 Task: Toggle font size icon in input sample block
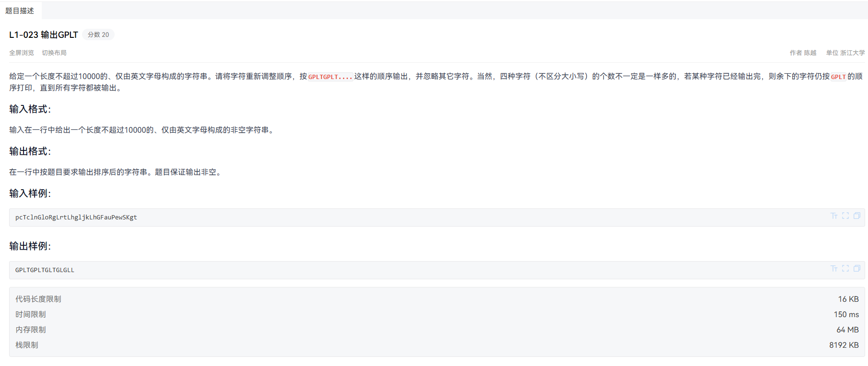[834, 216]
